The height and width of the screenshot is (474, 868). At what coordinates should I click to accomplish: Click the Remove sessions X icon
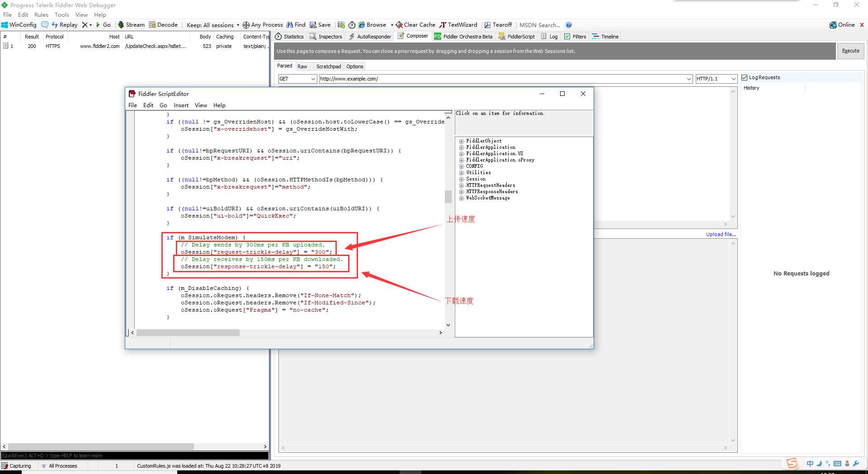[85, 25]
